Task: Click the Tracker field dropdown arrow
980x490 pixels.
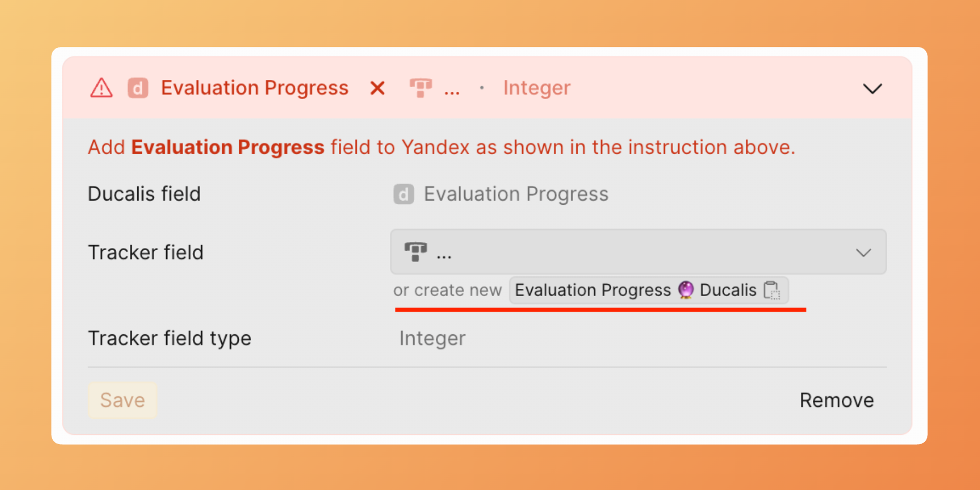Action: pos(863,253)
